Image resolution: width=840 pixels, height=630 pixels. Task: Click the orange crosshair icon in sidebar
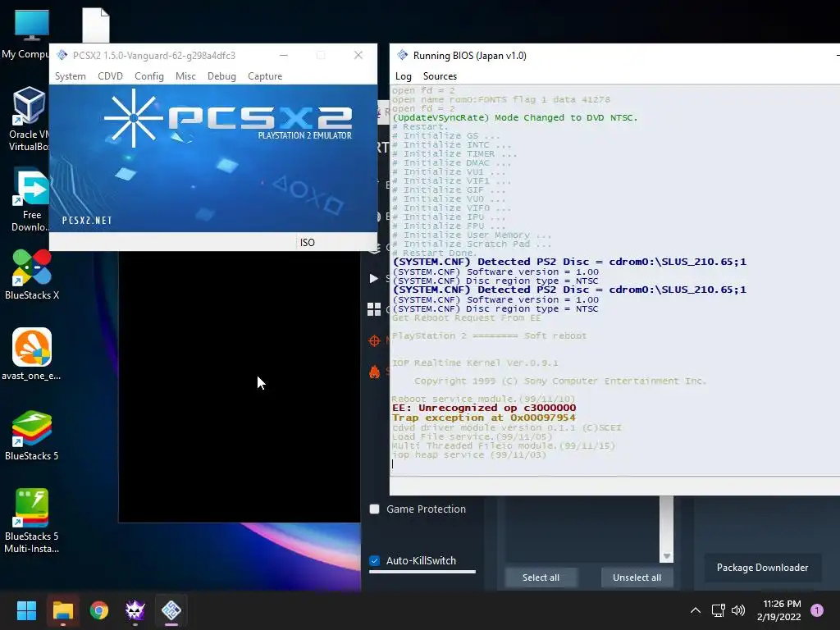(x=374, y=340)
